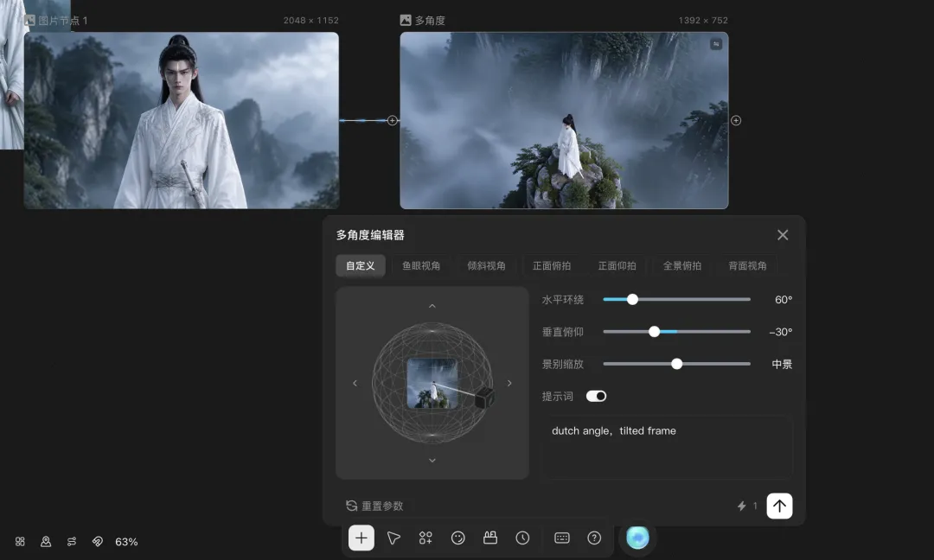Click the small icon in multi-angle image corner
934x560 pixels.
pos(716,44)
